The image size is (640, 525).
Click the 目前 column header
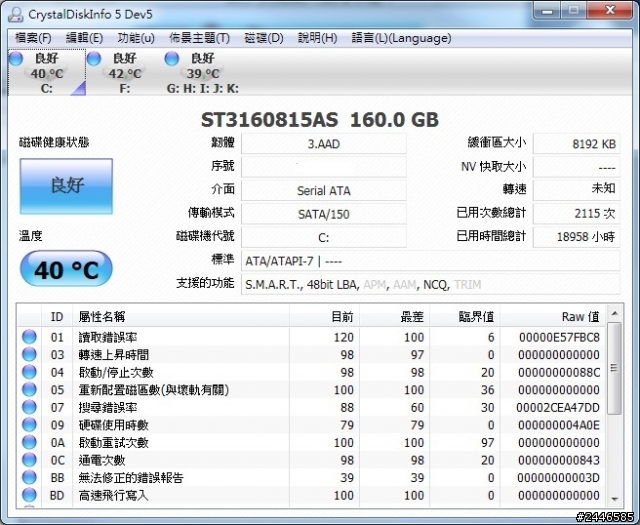click(324, 316)
